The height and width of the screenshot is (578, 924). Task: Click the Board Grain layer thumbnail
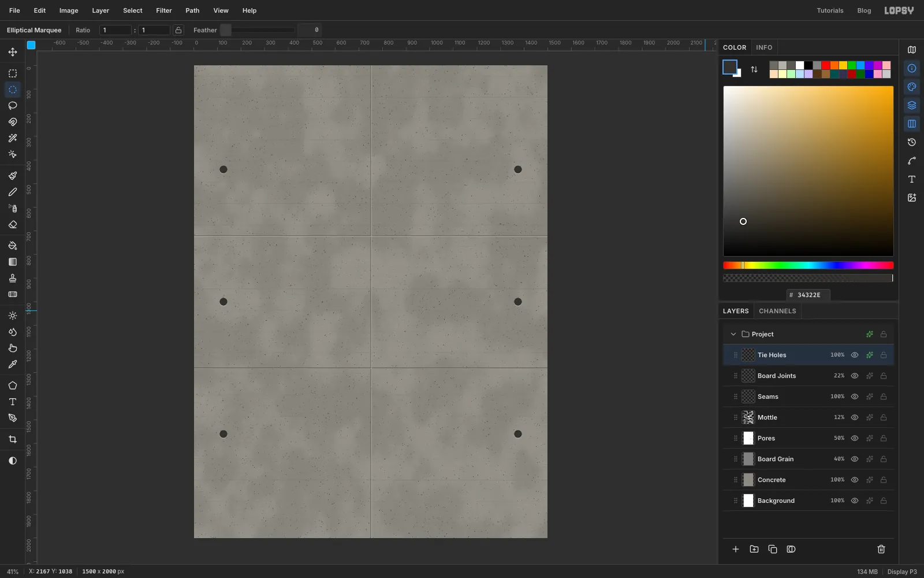pos(748,459)
